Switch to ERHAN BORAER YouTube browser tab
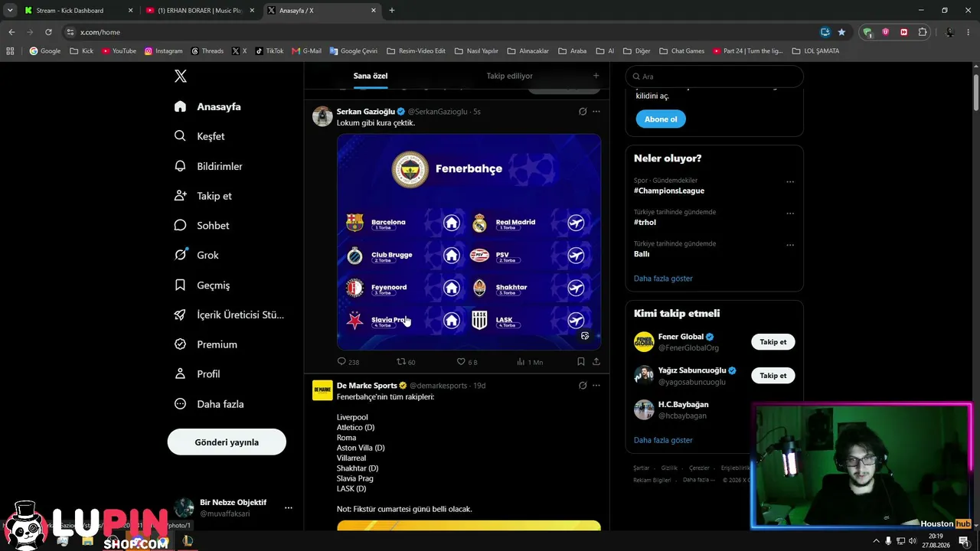Viewport: 980px width, 551px height. [200, 11]
